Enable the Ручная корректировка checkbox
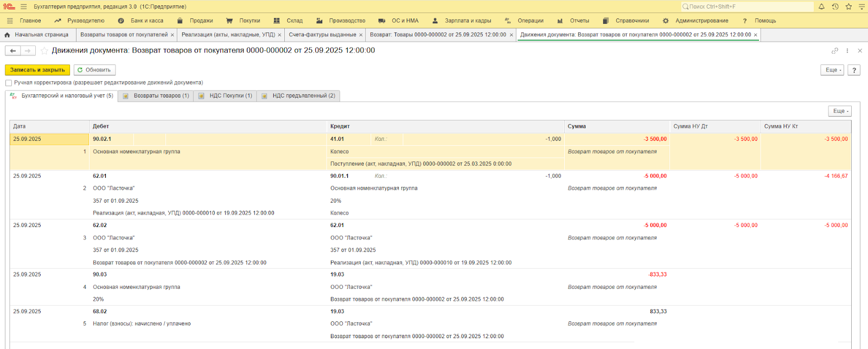The image size is (868, 349). coord(9,83)
